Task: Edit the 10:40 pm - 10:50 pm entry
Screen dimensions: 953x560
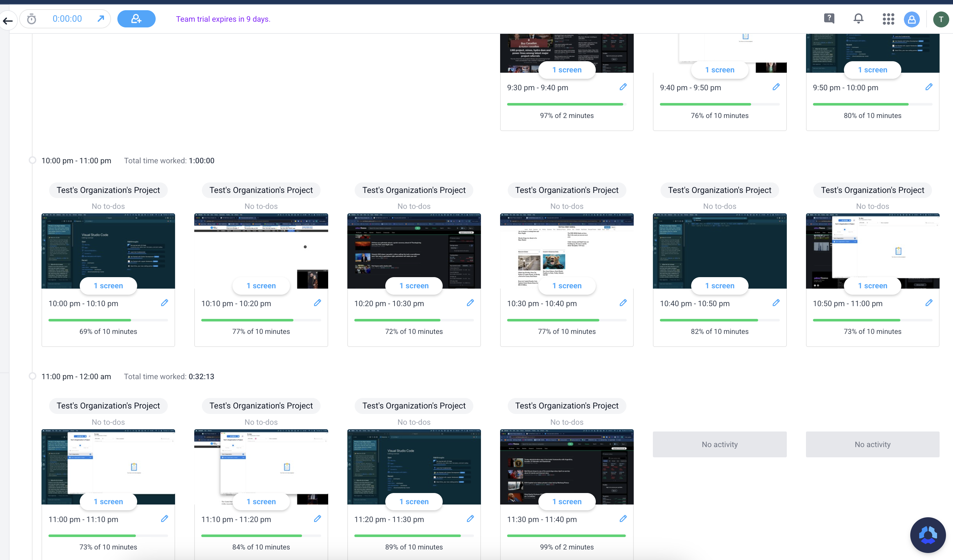Action: click(776, 303)
